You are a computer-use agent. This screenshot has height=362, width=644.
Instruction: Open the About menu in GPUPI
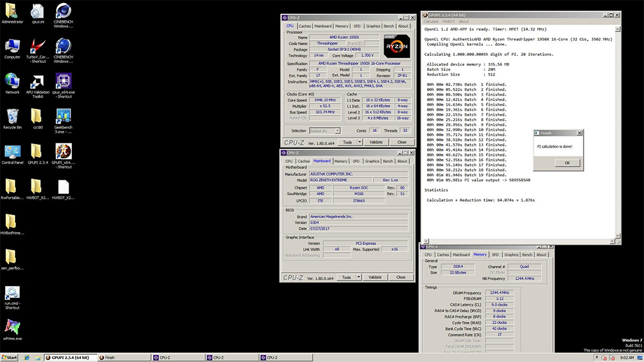[464, 21]
